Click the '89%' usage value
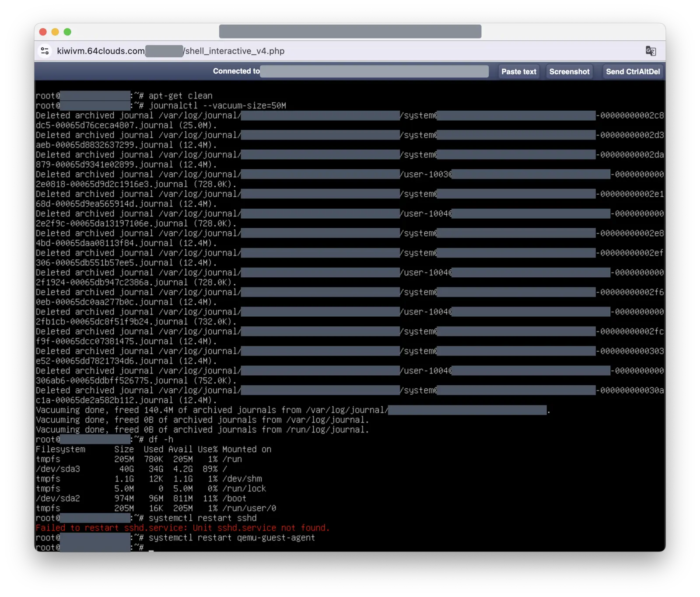The height and width of the screenshot is (597, 700). (210, 469)
